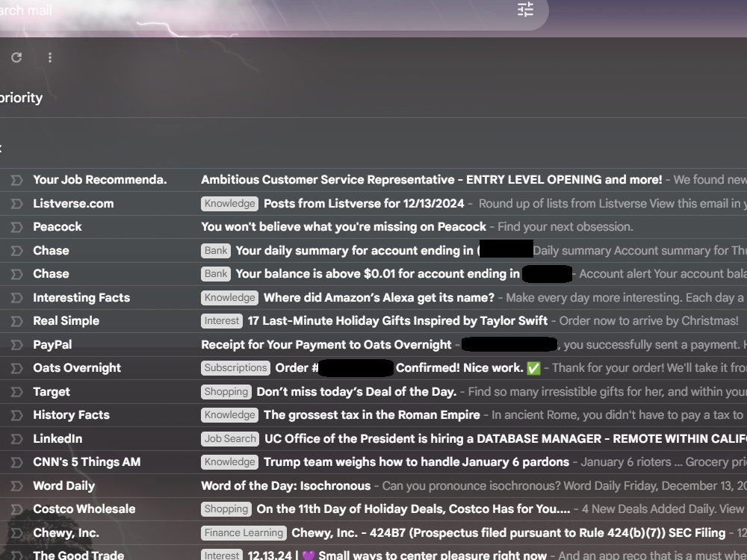Click Knowledge label on History Facts email
This screenshot has height=560, width=747.
coord(229,414)
